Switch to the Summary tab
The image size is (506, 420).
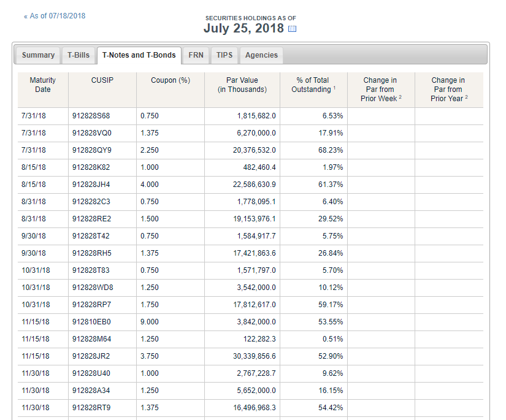[x=38, y=55]
